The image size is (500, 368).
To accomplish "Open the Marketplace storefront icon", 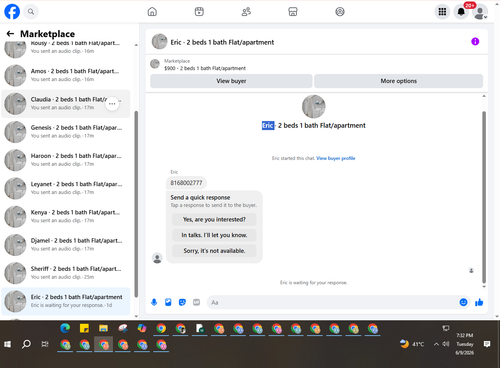I will (293, 12).
